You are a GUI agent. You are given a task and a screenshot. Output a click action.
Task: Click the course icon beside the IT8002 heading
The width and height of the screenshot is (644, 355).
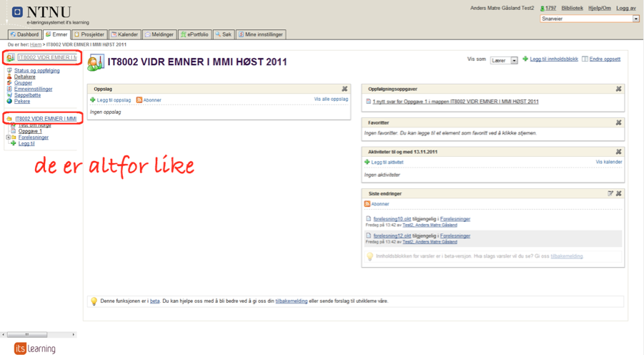coord(96,62)
